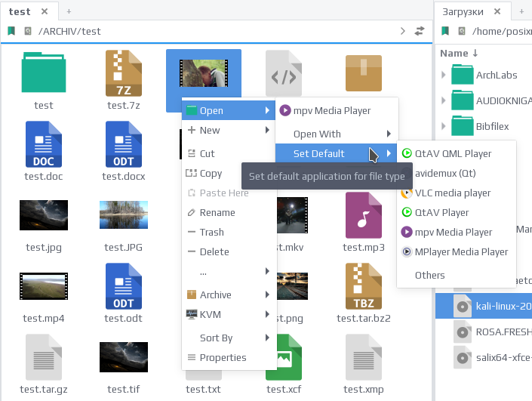Click the test.doc document icon
This screenshot has width=532, height=401.
tap(44, 144)
